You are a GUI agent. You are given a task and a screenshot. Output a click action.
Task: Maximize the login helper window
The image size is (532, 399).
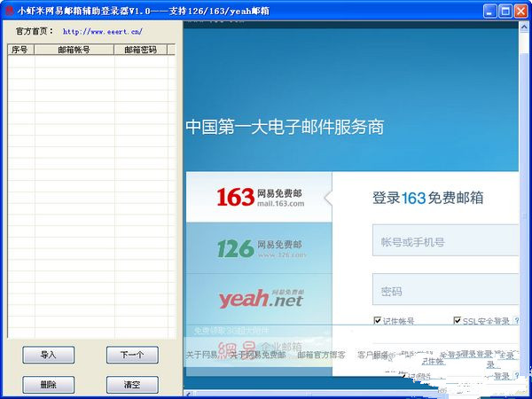pos(505,12)
